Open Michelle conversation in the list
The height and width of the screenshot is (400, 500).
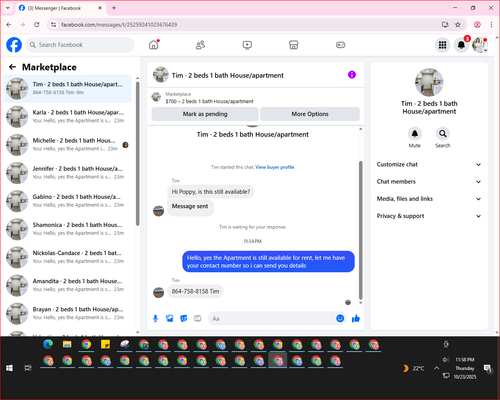(x=68, y=145)
